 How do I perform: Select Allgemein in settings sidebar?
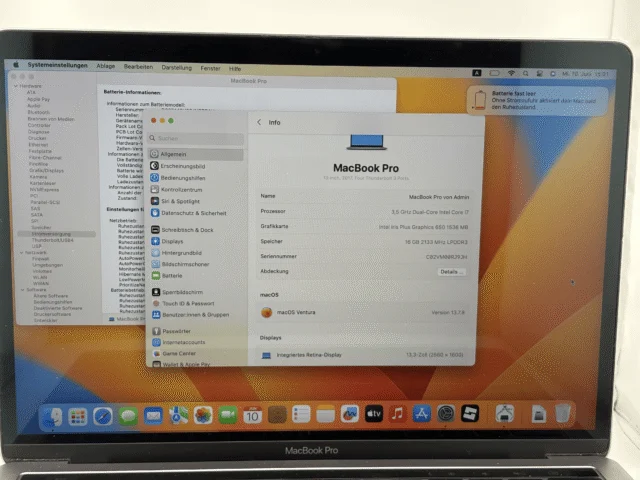[x=196, y=154]
